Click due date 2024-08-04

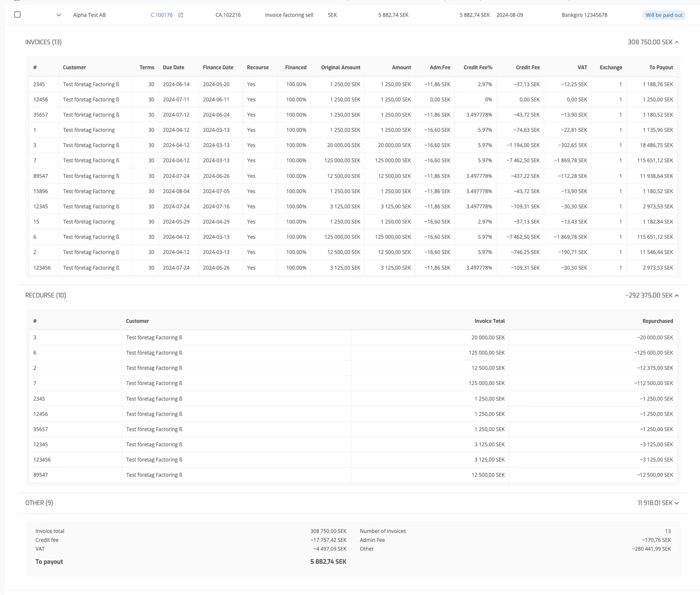tap(176, 192)
